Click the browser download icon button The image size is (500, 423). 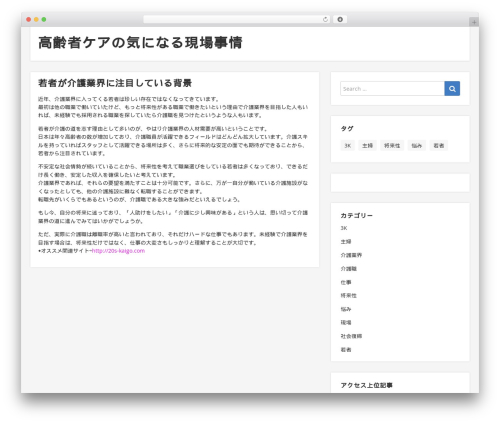[x=340, y=20]
